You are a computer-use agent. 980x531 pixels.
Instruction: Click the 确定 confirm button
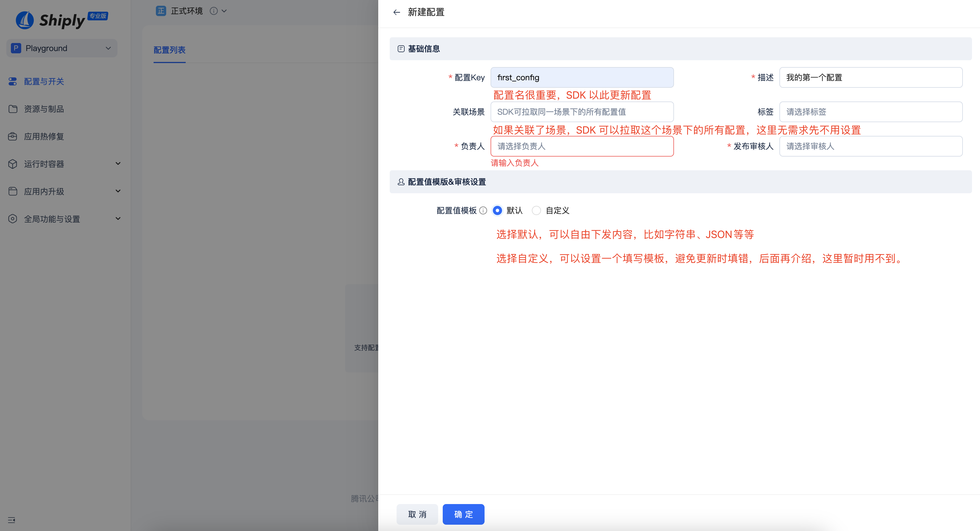pyautogui.click(x=463, y=514)
